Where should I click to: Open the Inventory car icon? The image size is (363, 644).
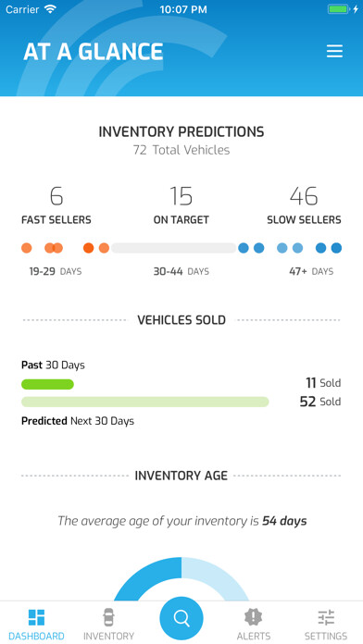coord(108,617)
